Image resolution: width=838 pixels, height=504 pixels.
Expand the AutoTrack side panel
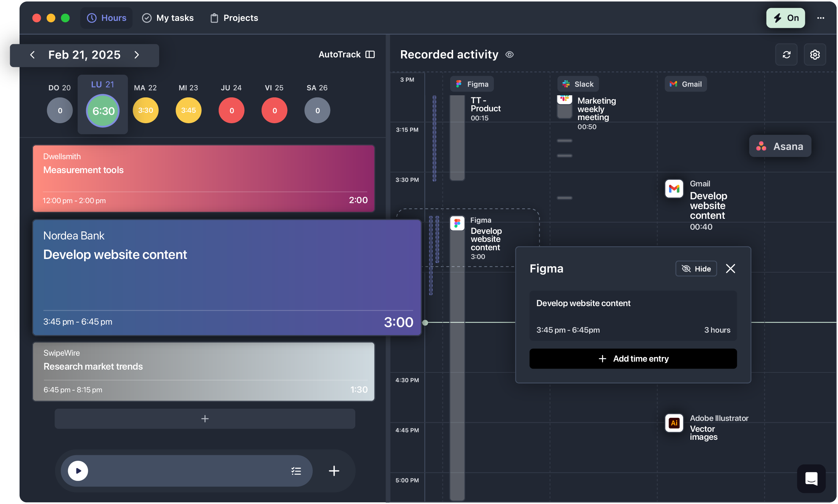tap(370, 54)
